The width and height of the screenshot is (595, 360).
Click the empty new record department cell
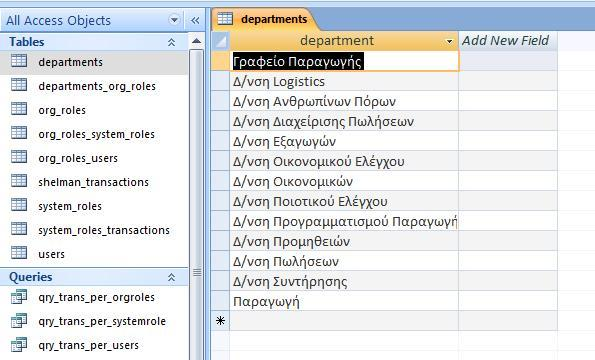(344, 321)
